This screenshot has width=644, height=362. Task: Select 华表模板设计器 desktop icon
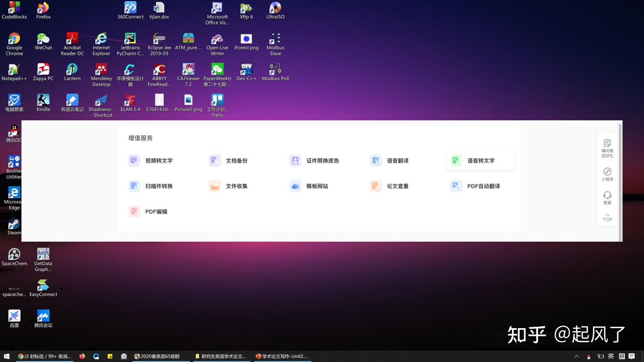tap(130, 75)
